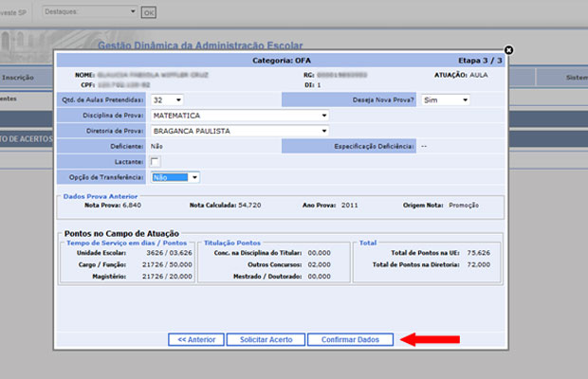Click the Nota Calculada value 54.720
Viewport: 588px width, 379px height.
tap(248, 205)
